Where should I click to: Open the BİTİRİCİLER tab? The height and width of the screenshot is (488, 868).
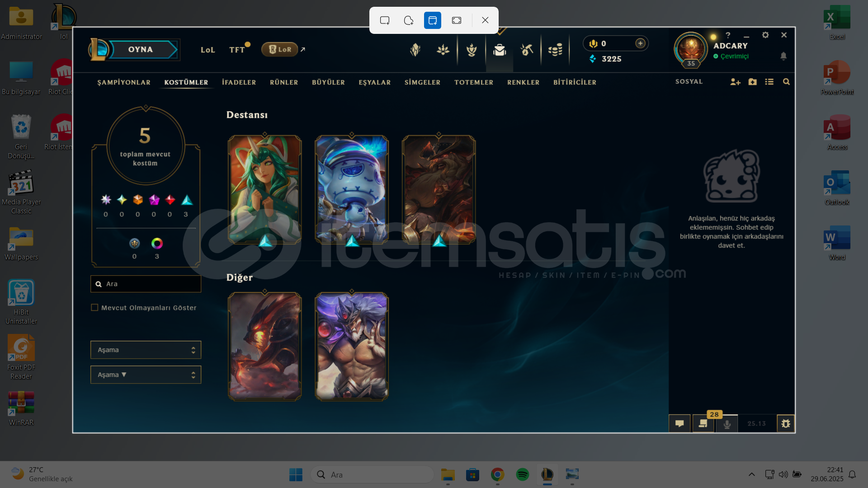tap(575, 82)
